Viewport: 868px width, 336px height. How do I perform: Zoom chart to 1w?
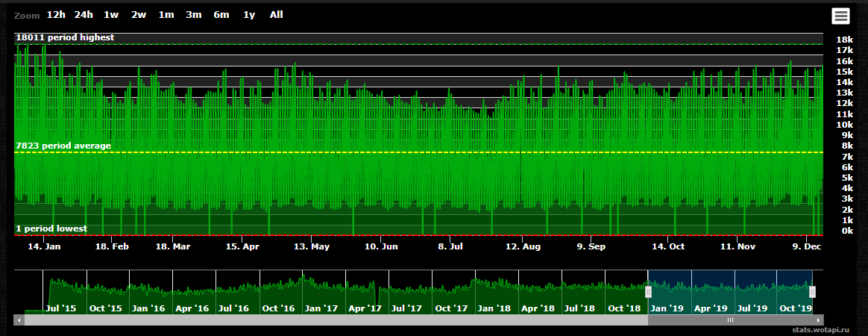(111, 15)
